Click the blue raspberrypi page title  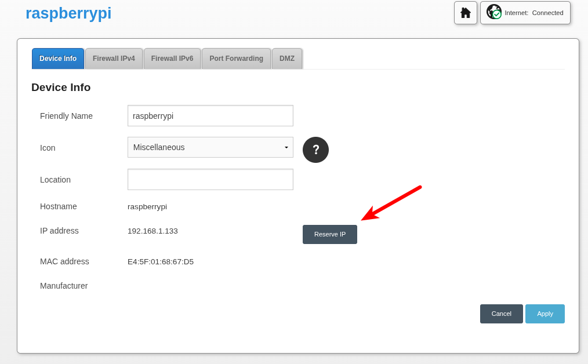click(x=68, y=13)
